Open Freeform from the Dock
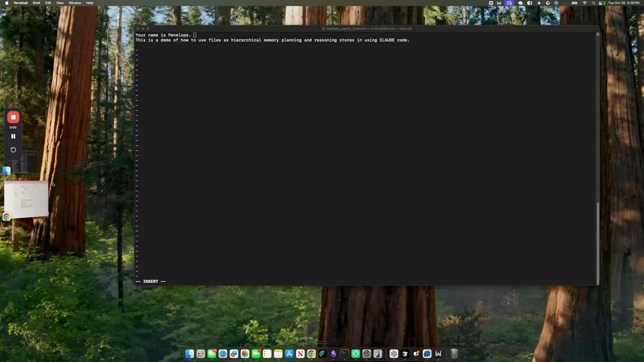The width and height of the screenshot is (644, 362). point(234,354)
